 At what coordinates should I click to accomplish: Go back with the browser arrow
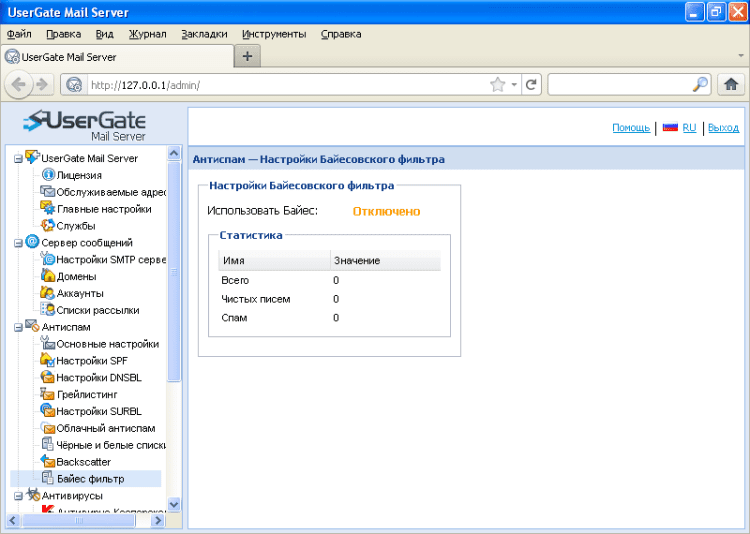(x=19, y=85)
